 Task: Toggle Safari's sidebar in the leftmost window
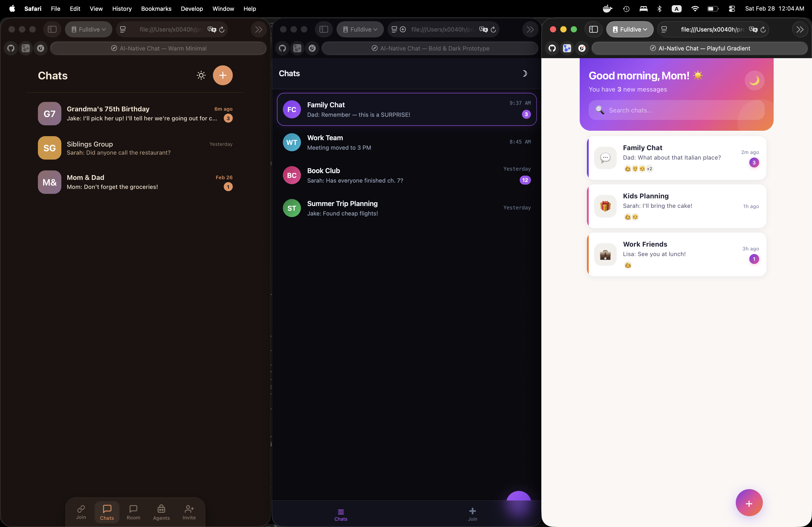click(x=52, y=29)
